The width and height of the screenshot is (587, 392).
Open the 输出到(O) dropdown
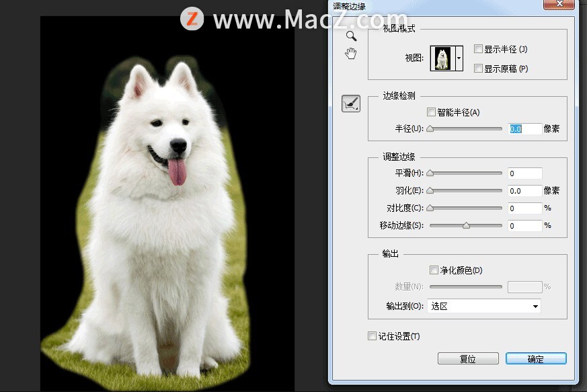483,306
